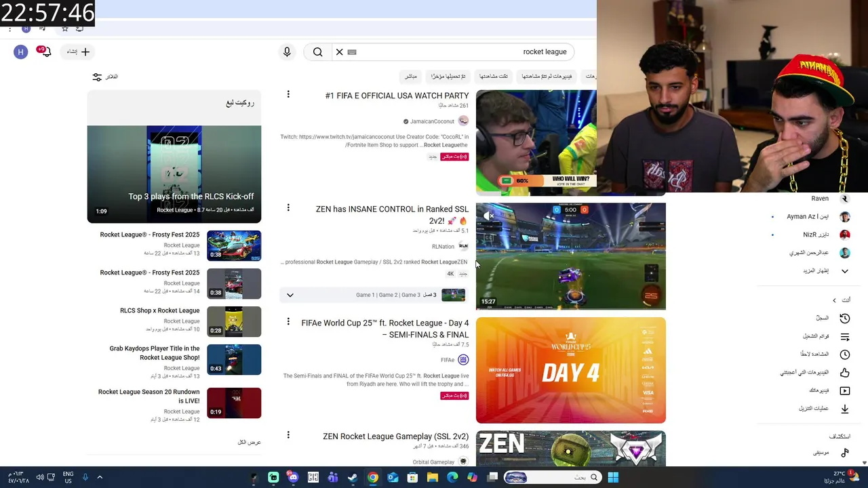Play 'Top 3 plays from the RLCS Kick-off' short

(x=174, y=174)
